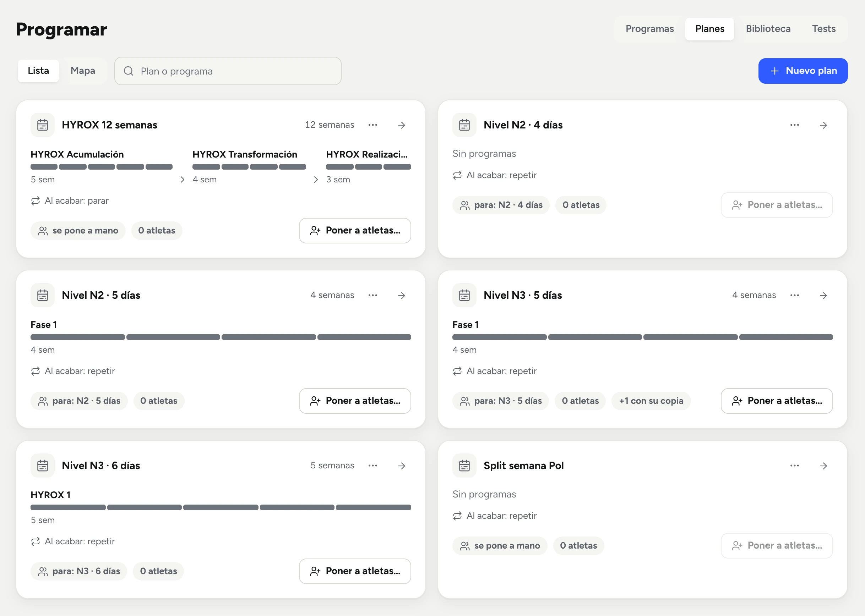Image resolution: width=865 pixels, height=616 pixels.
Task: Click calendar icon of HYROX 12 semanas
Action: click(43, 125)
